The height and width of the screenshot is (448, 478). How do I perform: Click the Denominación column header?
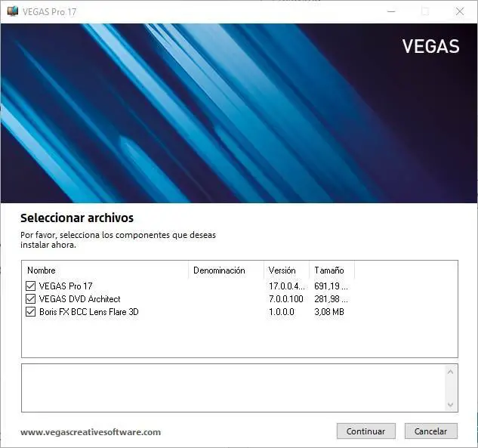pos(226,270)
